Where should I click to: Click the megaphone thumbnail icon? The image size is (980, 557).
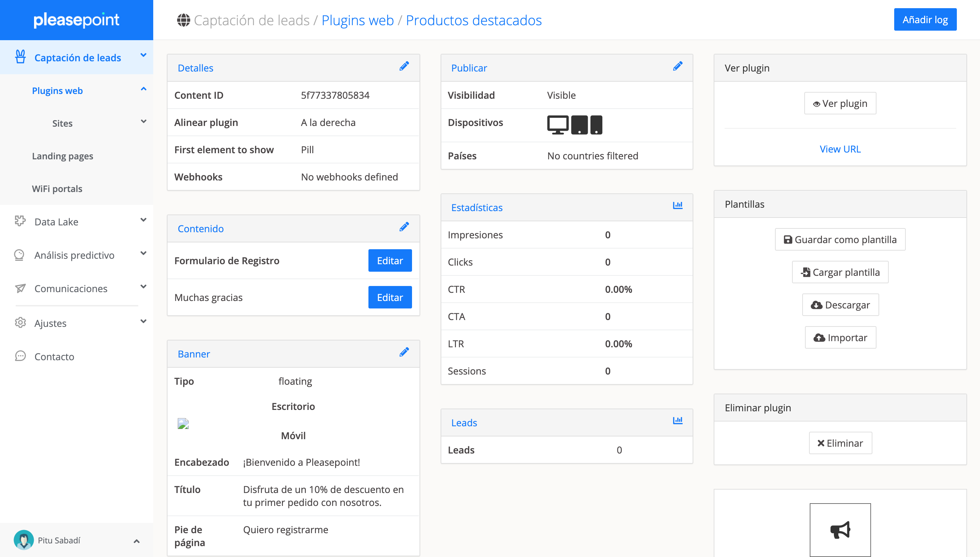click(840, 530)
